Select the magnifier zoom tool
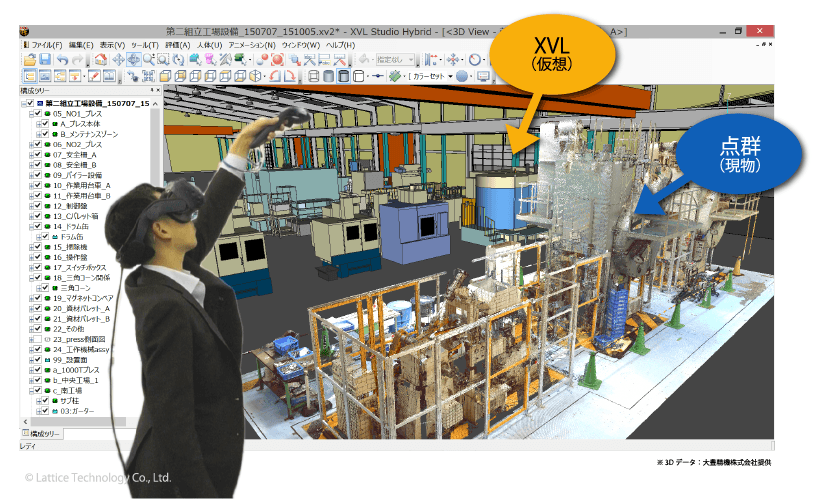Image resolution: width=815 pixels, height=499 pixels. coord(149,60)
